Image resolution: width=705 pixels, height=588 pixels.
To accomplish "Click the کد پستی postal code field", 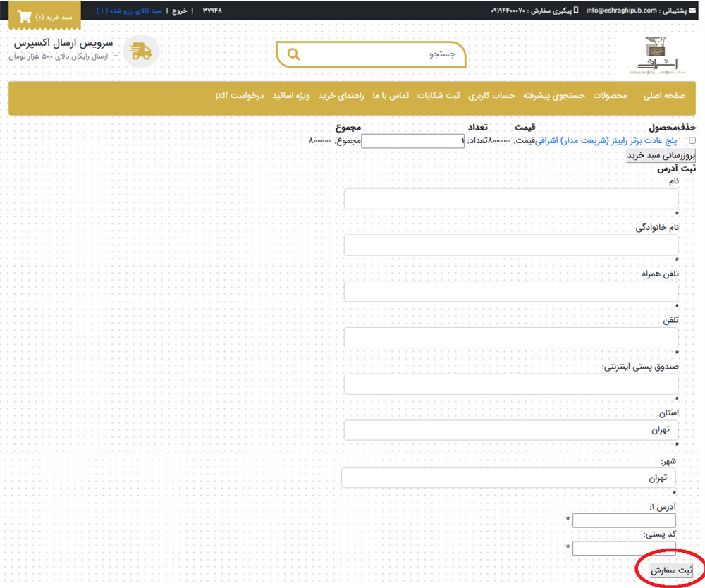I will click(x=623, y=548).
